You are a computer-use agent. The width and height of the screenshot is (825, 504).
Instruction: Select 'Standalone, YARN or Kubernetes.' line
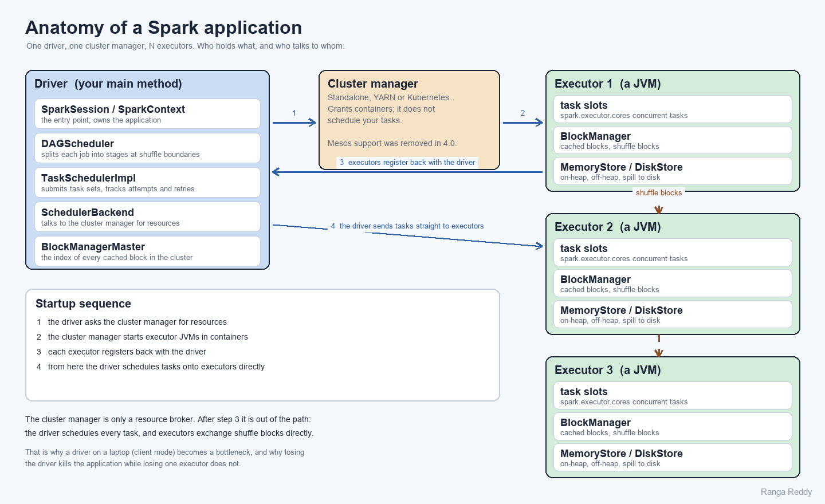point(390,97)
